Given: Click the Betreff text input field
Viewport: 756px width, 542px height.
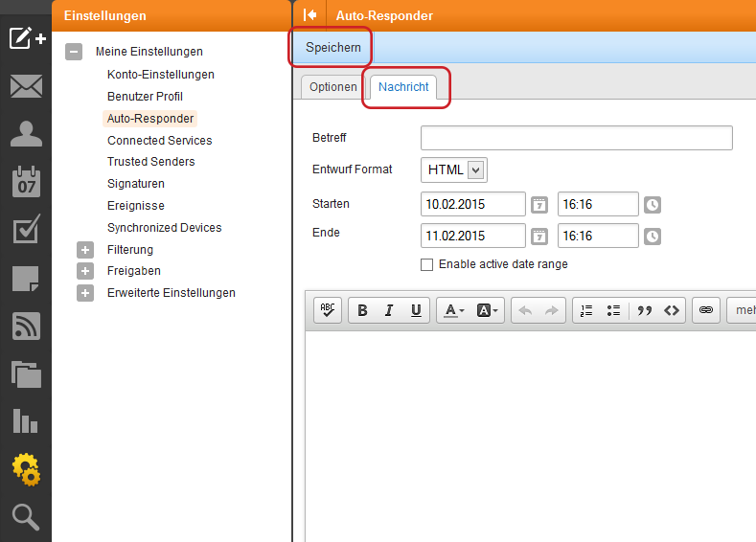Looking at the screenshot, I should 576,138.
